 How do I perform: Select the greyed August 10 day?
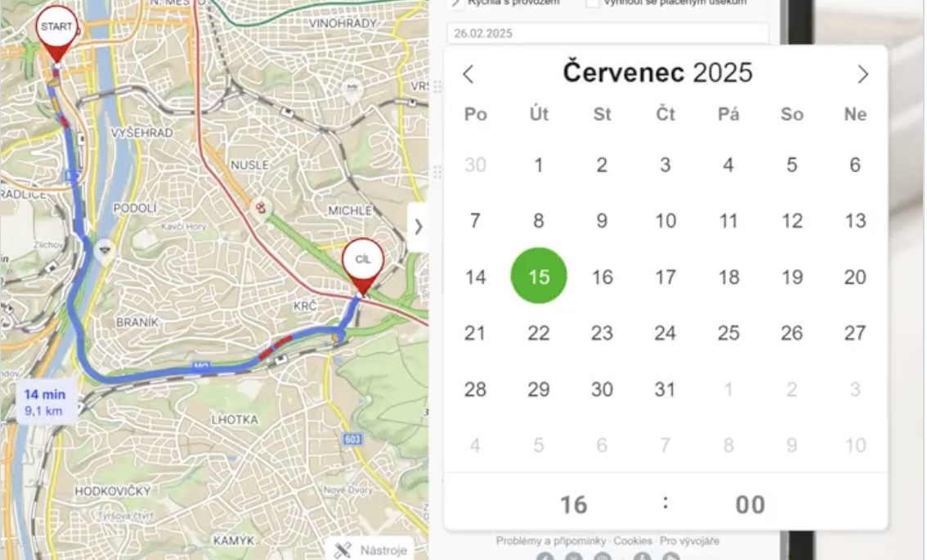855,445
